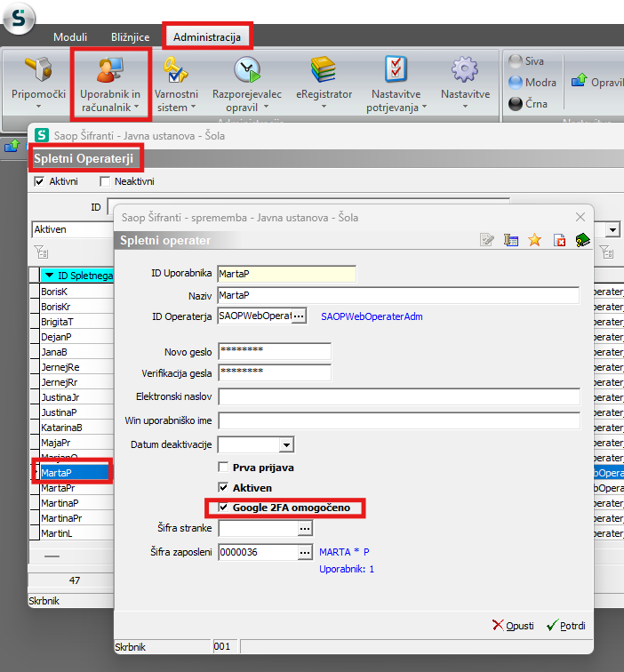Open Šifra stranke lookup button
This screenshot has height=672, width=624.
click(x=305, y=528)
